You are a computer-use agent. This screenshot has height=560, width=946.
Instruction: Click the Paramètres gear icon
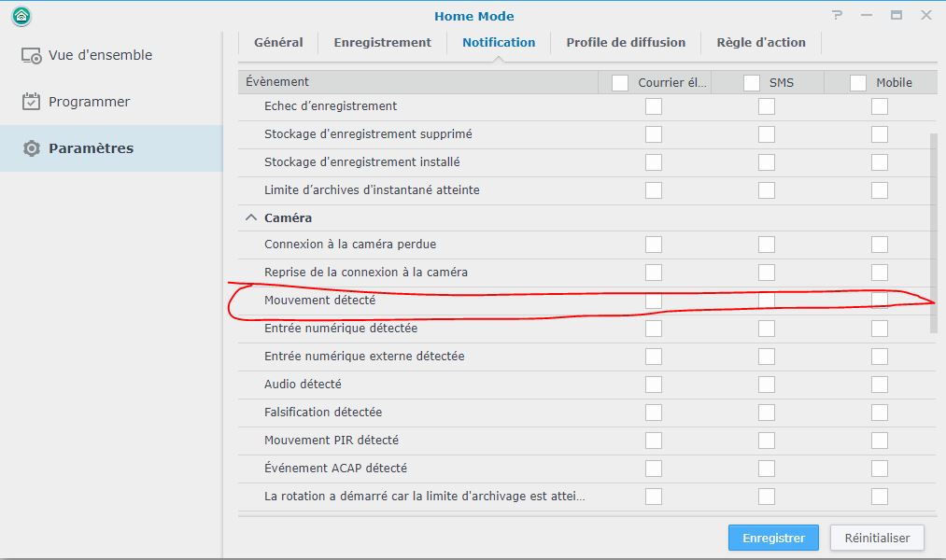click(32, 148)
